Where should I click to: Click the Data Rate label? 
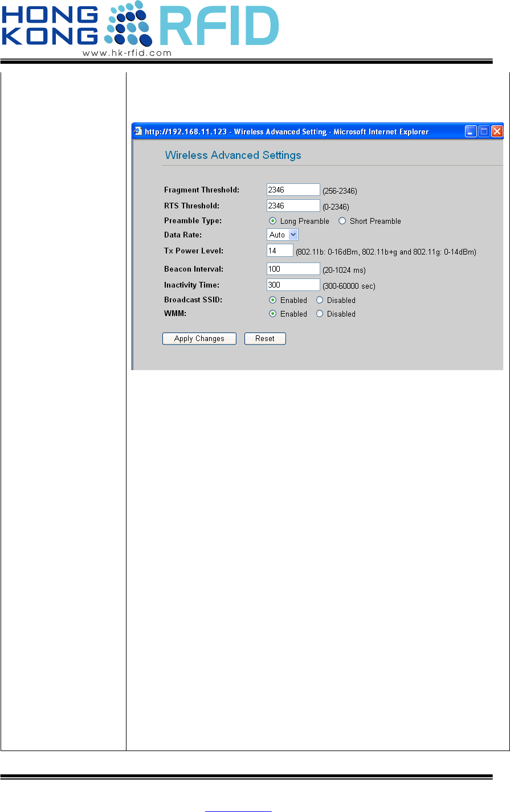click(x=183, y=235)
